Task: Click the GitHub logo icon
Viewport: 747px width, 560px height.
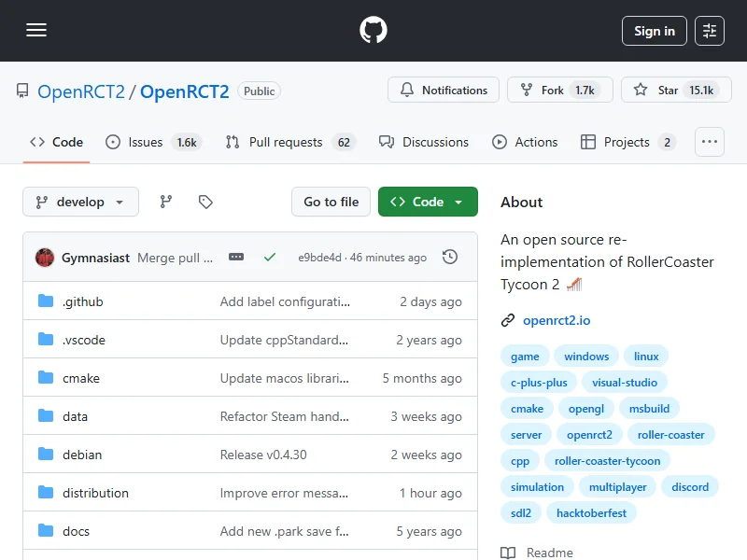Action: [373, 31]
